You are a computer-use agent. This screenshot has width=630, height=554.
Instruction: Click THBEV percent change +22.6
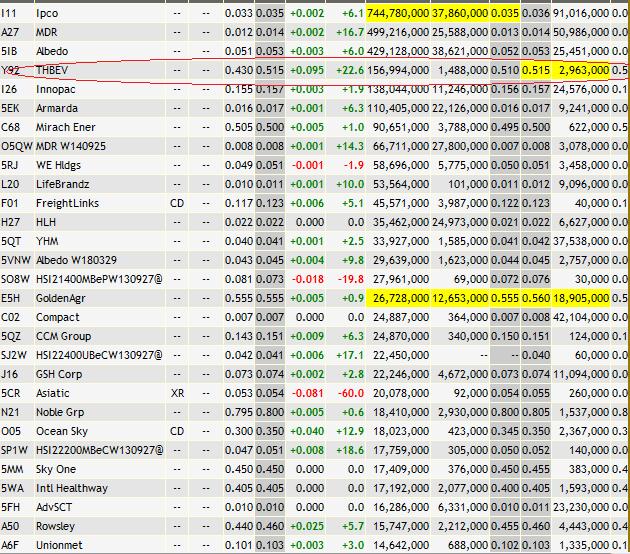click(x=350, y=70)
